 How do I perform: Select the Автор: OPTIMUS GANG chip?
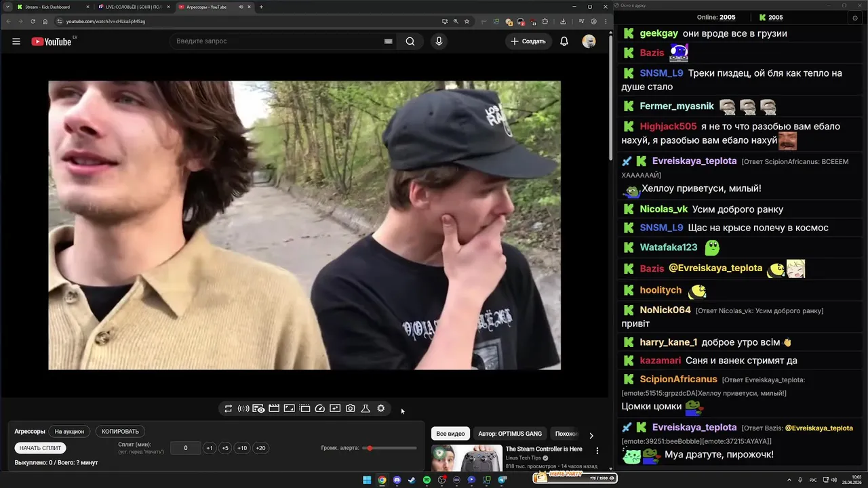pos(510,434)
